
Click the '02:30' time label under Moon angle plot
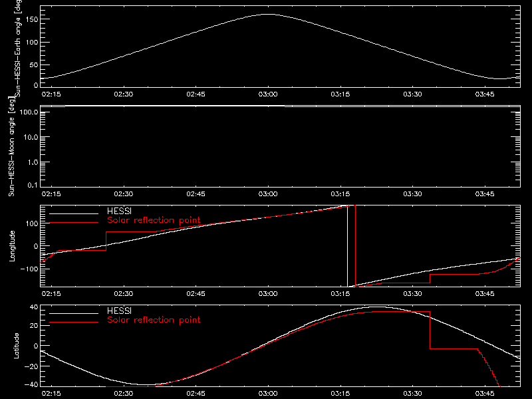coord(124,194)
